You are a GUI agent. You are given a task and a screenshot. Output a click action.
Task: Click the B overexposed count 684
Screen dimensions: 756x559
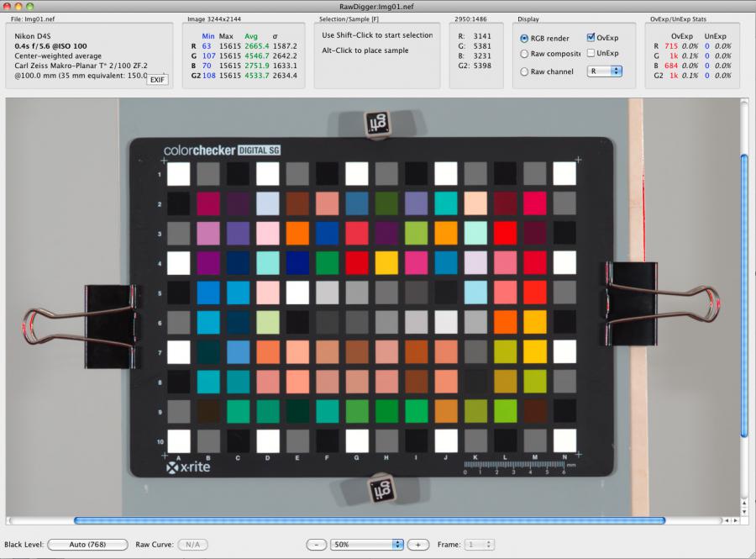(671, 66)
